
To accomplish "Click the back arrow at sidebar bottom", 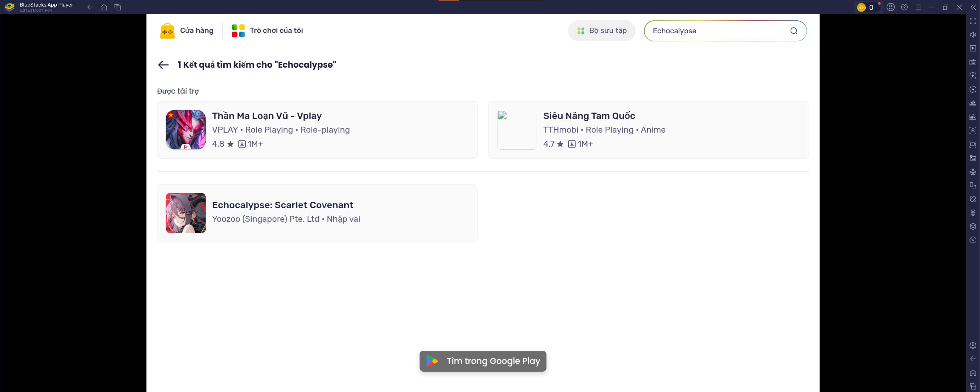I will pos(973,359).
